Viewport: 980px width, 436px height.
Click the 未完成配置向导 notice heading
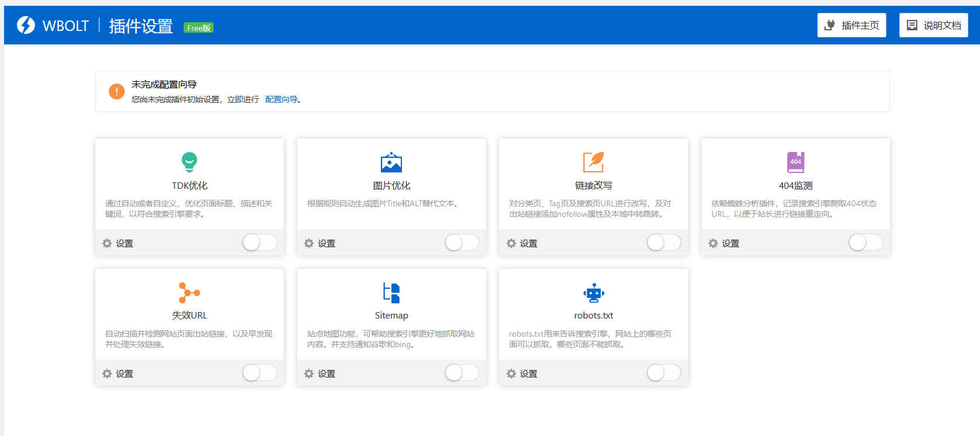coord(164,84)
